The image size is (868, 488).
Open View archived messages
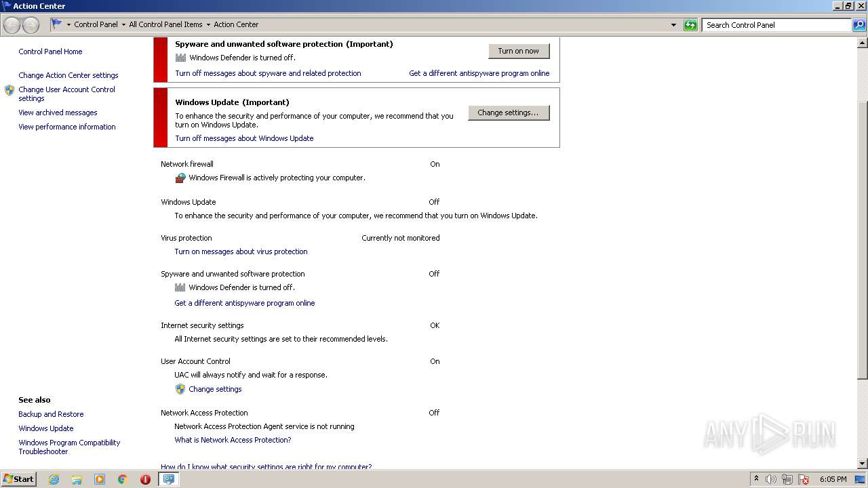point(58,113)
